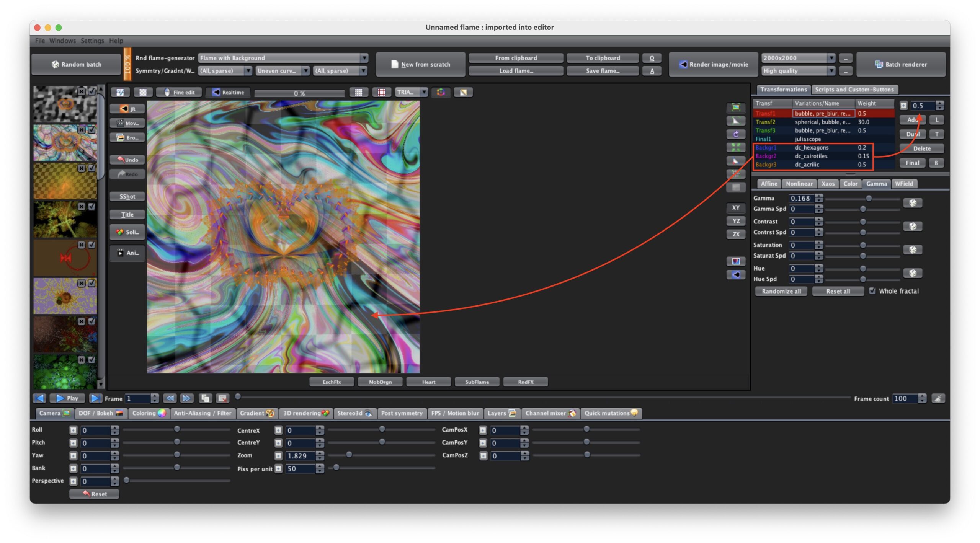Open the Windows menu
The width and height of the screenshot is (980, 543).
(x=62, y=41)
